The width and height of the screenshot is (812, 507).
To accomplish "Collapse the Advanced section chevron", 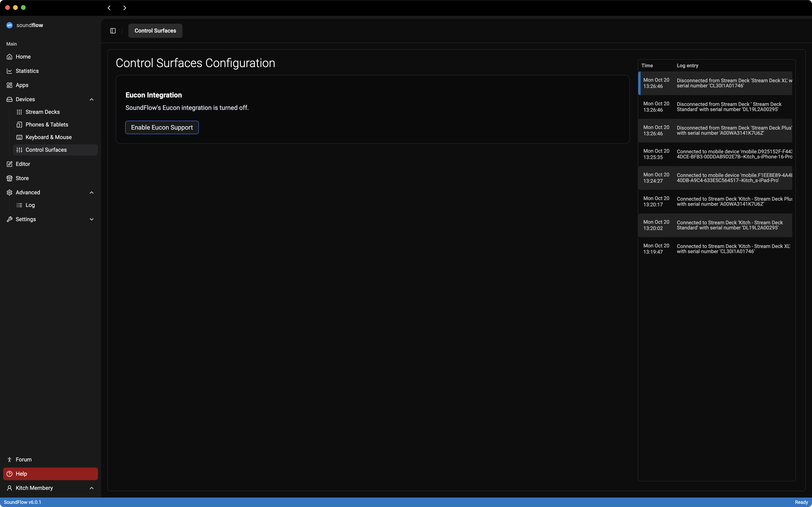I will [x=92, y=193].
